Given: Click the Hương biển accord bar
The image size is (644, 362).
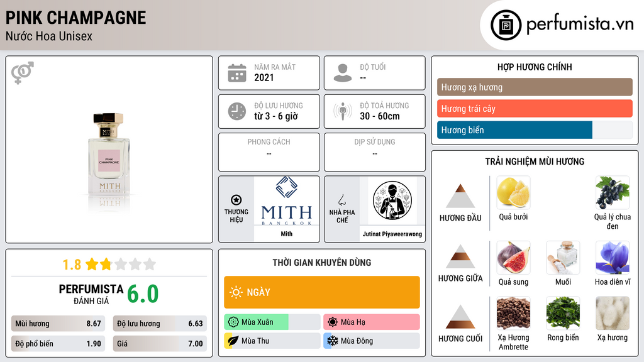Looking at the screenshot, I should coord(535,129).
